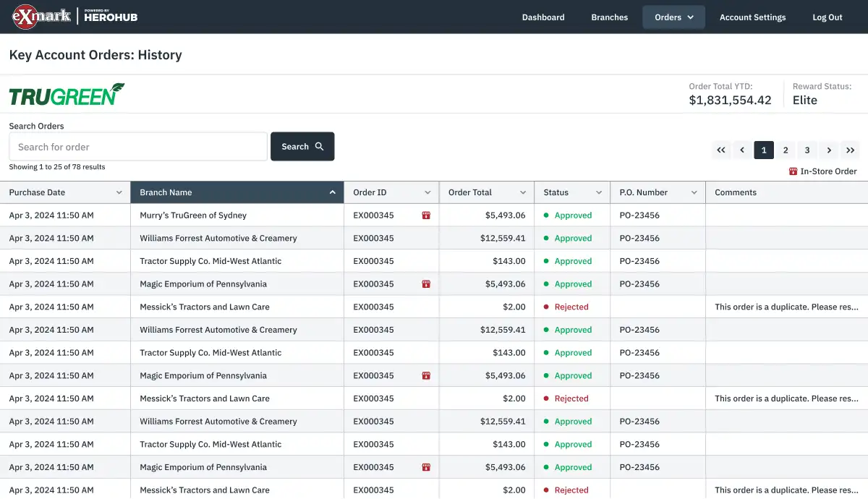Select page 2 of results

click(786, 150)
